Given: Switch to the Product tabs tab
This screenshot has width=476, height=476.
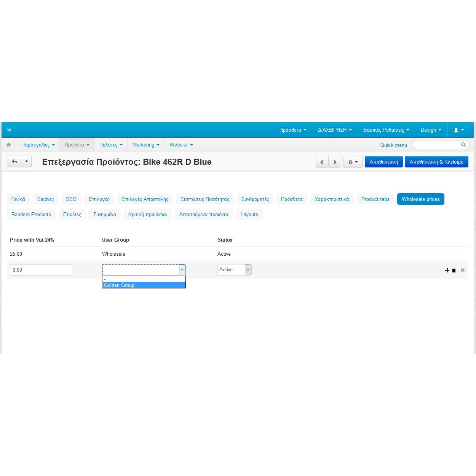Looking at the screenshot, I should point(375,199).
